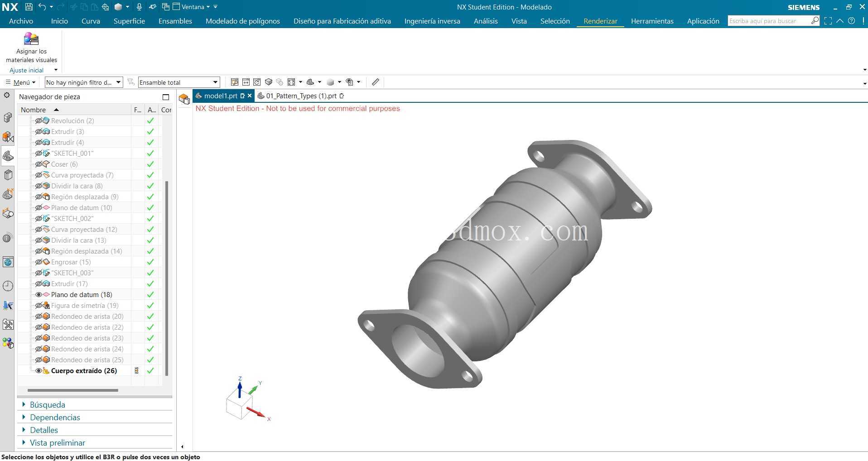
Task: Click the fit view icon in the toolbar
Action: point(291,82)
